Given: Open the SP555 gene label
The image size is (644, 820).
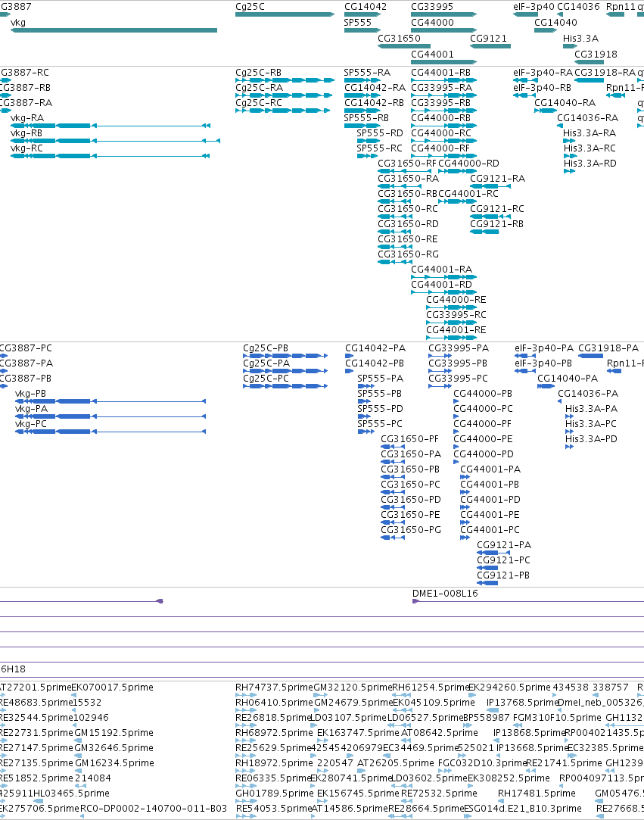Looking at the screenshot, I should point(357,23).
